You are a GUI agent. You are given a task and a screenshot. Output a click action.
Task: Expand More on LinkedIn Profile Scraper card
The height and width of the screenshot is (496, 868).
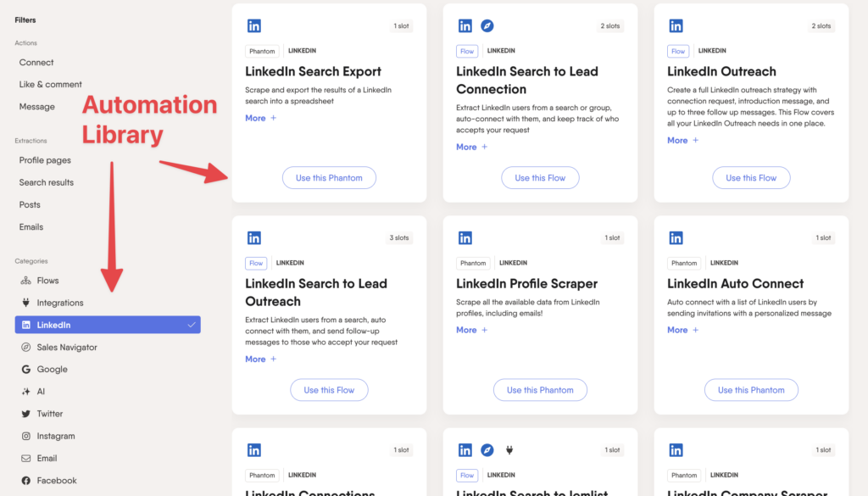pyautogui.click(x=471, y=330)
